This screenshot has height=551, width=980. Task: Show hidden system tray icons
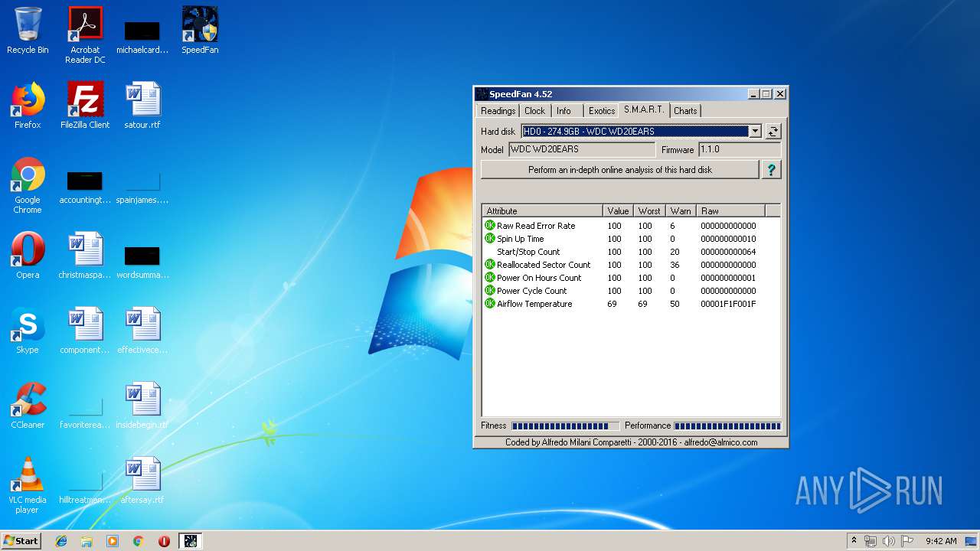tap(854, 541)
